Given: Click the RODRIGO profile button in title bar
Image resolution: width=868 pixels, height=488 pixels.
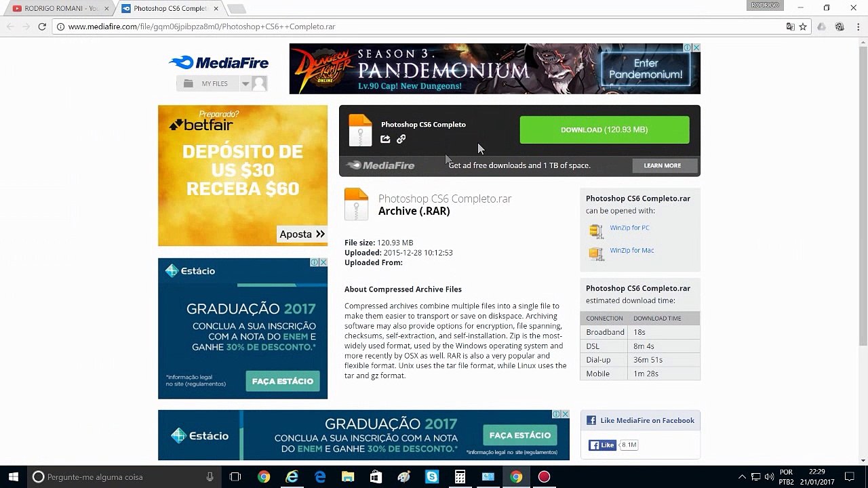Looking at the screenshot, I should point(764,5).
